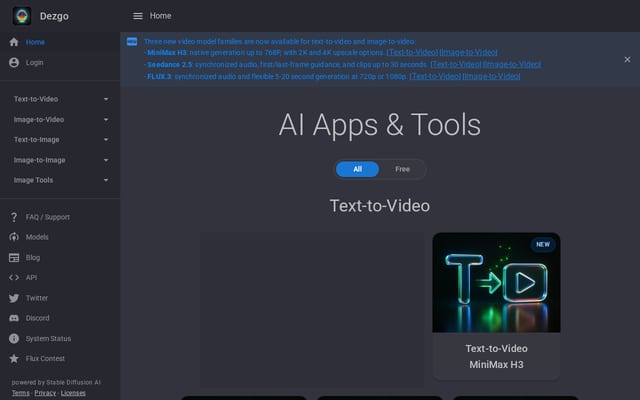
Task: Click the Login account icon
Action: [14, 62]
